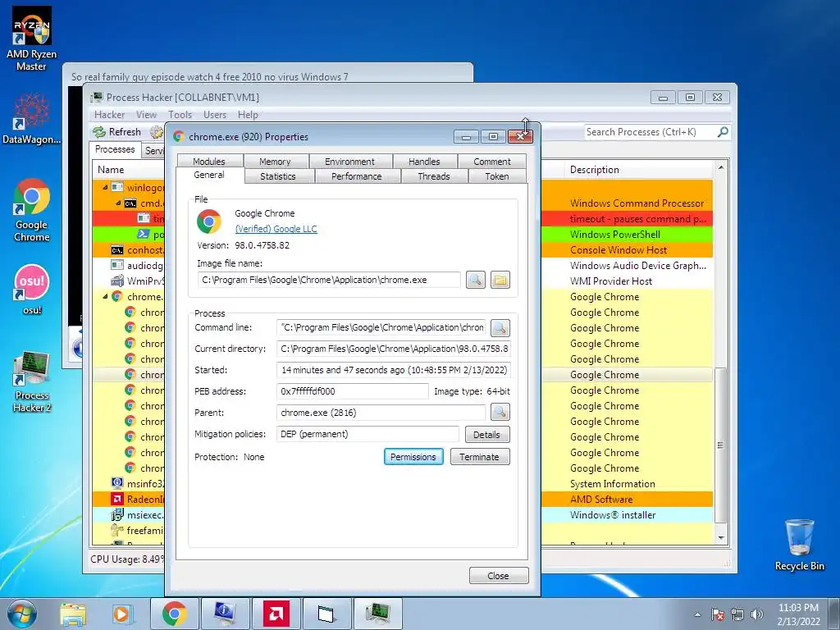Image resolution: width=840 pixels, height=630 pixels.
Task: Switch to the Performance tab
Action: 357,176
